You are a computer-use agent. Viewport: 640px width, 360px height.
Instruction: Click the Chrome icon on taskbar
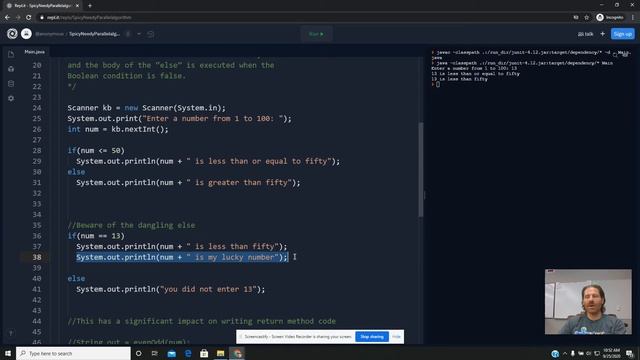point(237,353)
